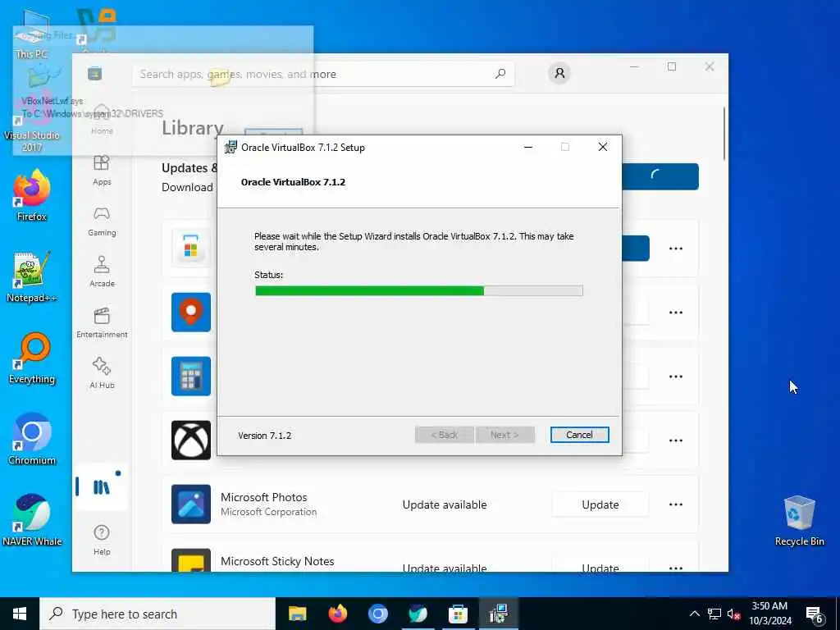Image resolution: width=840 pixels, height=630 pixels.
Task: Update Microsoft Photos
Action: pos(600,504)
